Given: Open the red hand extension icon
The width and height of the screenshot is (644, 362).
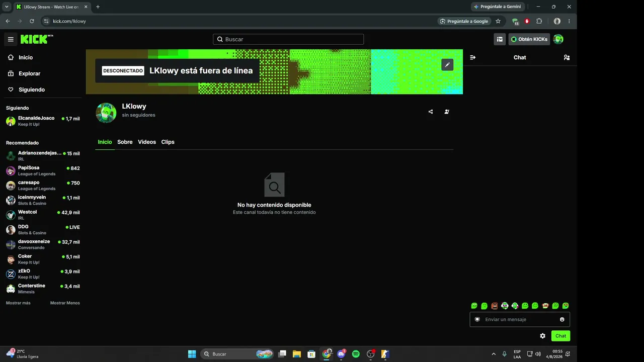Looking at the screenshot, I should [x=527, y=21].
